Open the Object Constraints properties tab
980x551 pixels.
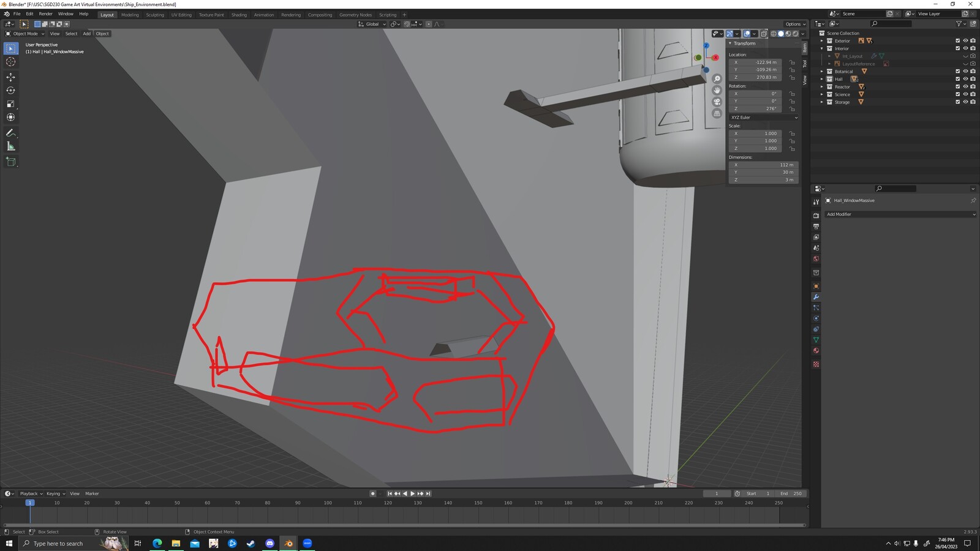pos(816,329)
